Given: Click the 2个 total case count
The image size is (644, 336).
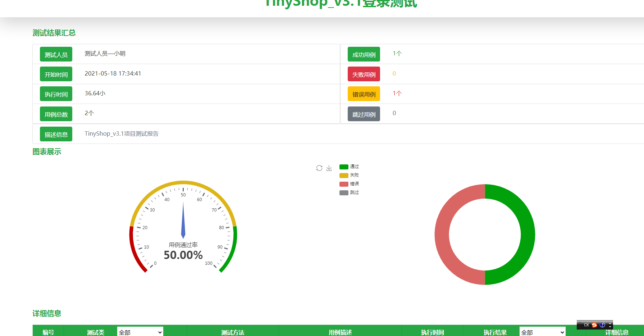Looking at the screenshot, I should pyautogui.click(x=89, y=113).
